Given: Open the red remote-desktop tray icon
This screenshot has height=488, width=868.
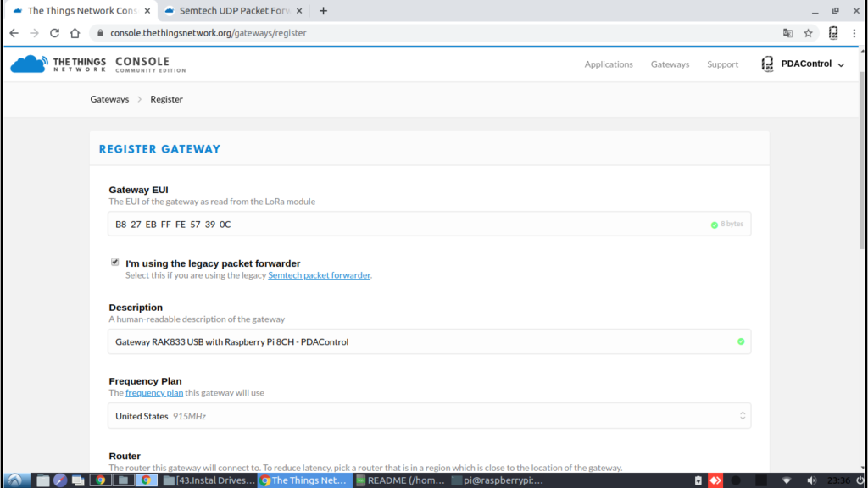Looking at the screenshot, I should pyautogui.click(x=715, y=480).
